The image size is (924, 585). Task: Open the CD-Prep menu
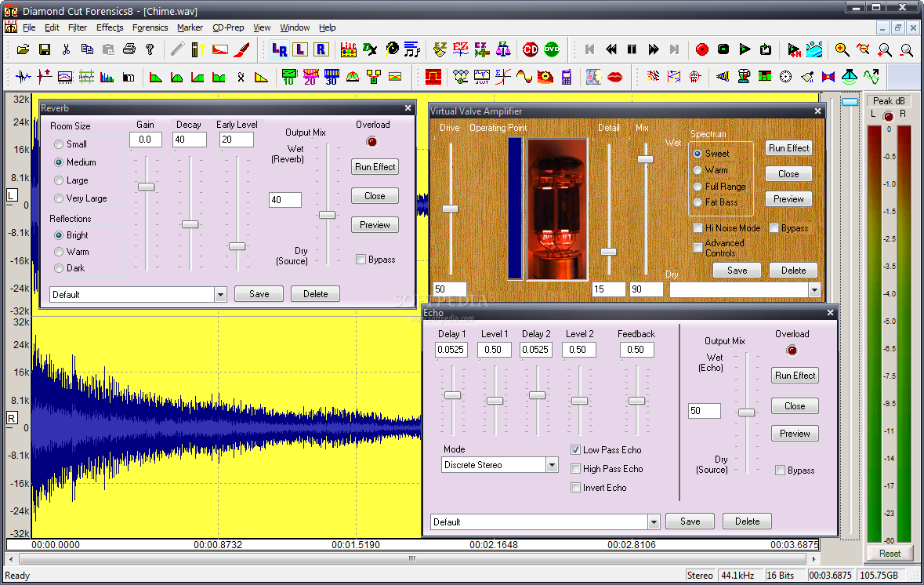click(x=228, y=27)
